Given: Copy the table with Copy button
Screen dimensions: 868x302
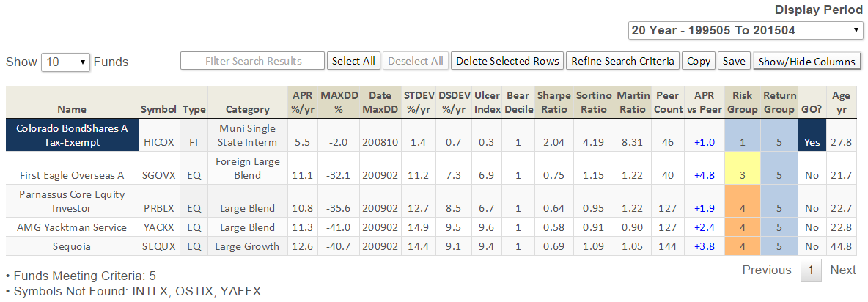Looking at the screenshot, I should pos(699,61).
